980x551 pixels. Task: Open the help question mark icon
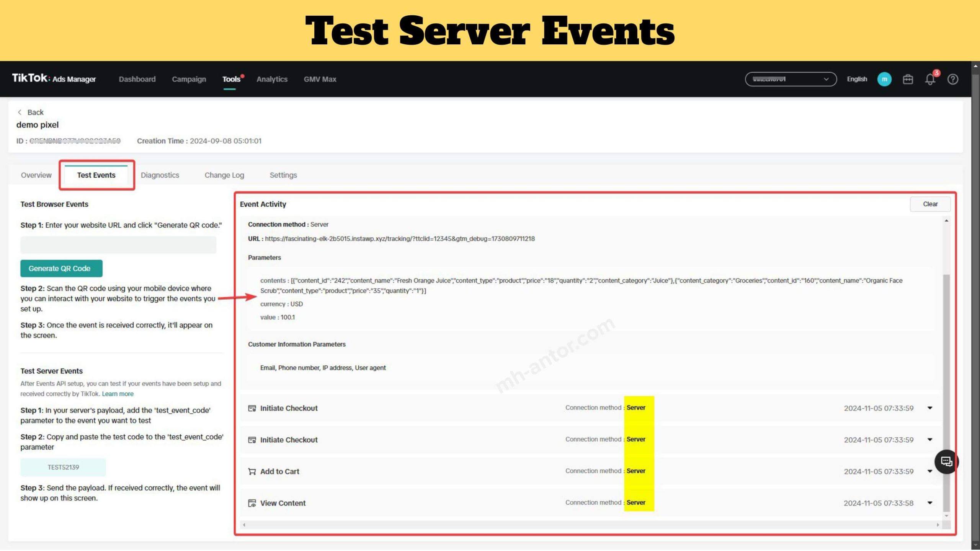(953, 79)
